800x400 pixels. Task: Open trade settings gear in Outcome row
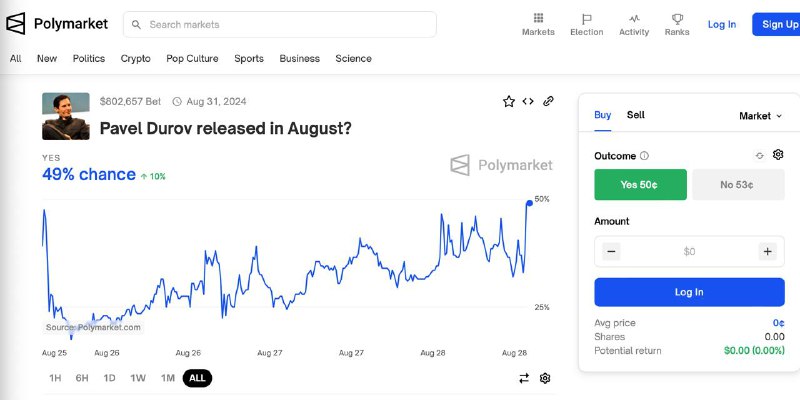[x=778, y=155]
